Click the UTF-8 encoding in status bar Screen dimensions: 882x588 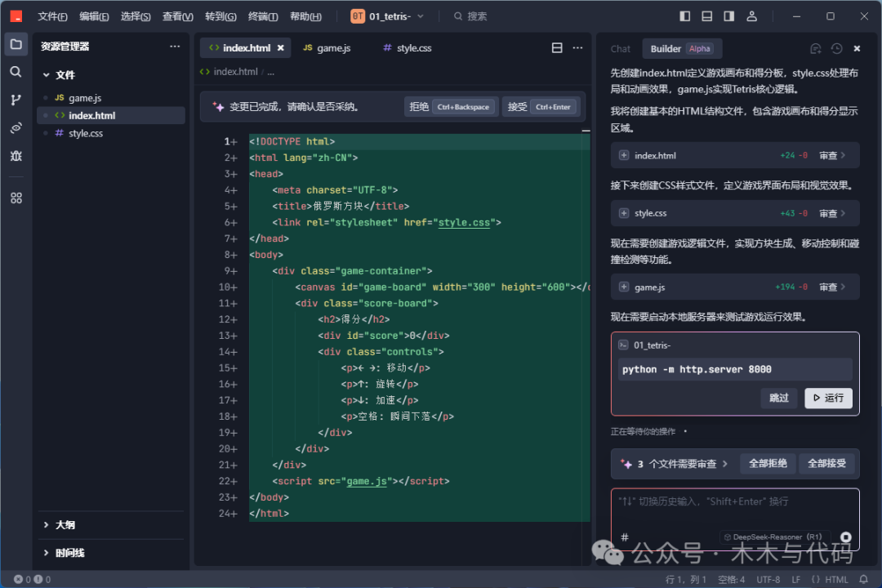768,579
